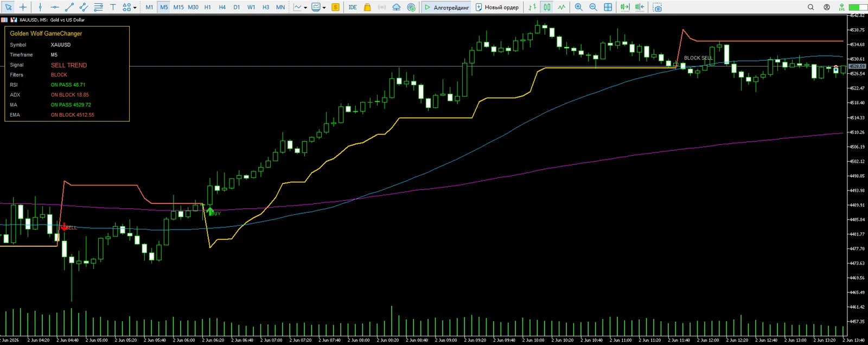Image resolution: width=868 pixels, height=345 pixels.
Task: Draw a horizontal line on the chart
Action: click(55, 7)
